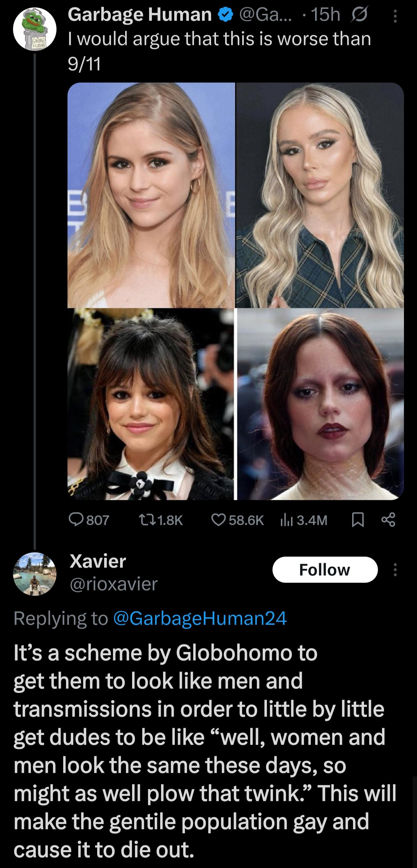Screen dimensions: 417x868
Task: Open the top-left blonde woman photo
Action: [151, 195]
